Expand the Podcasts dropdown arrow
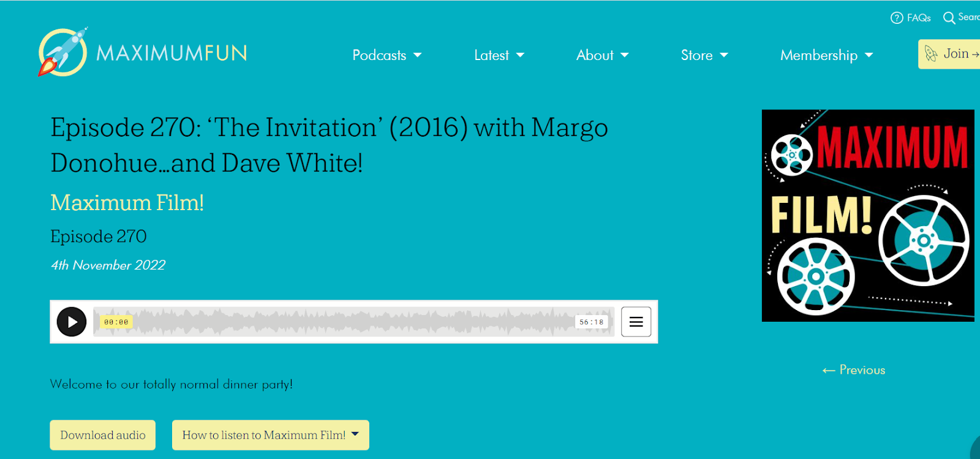 coord(418,55)
